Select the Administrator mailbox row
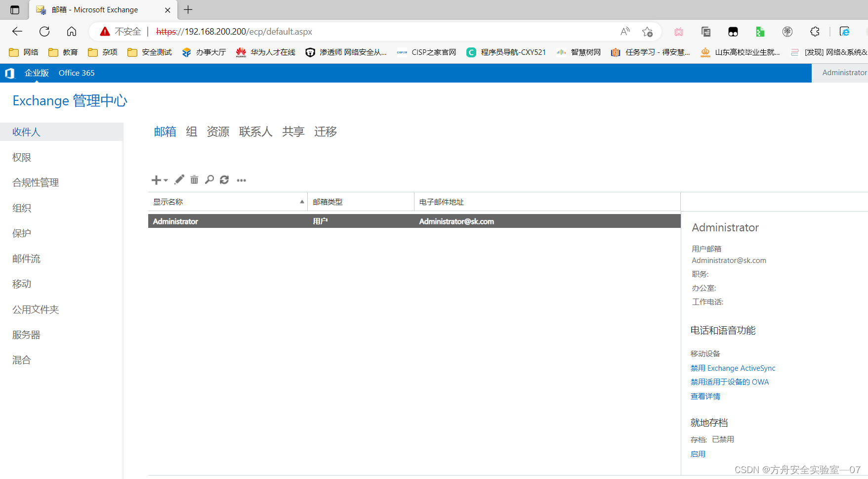This screenshot has width=868, height=479. pyautogui.click(x=414, y=221)
